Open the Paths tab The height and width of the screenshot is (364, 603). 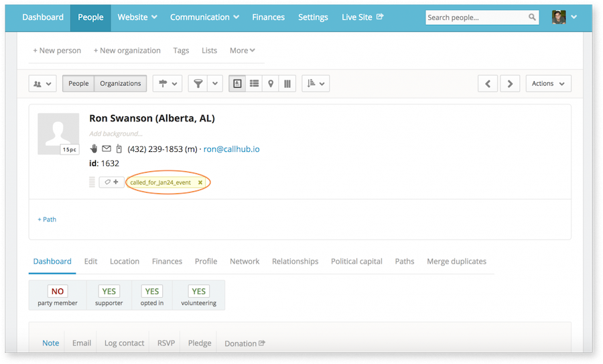[405, 261]
